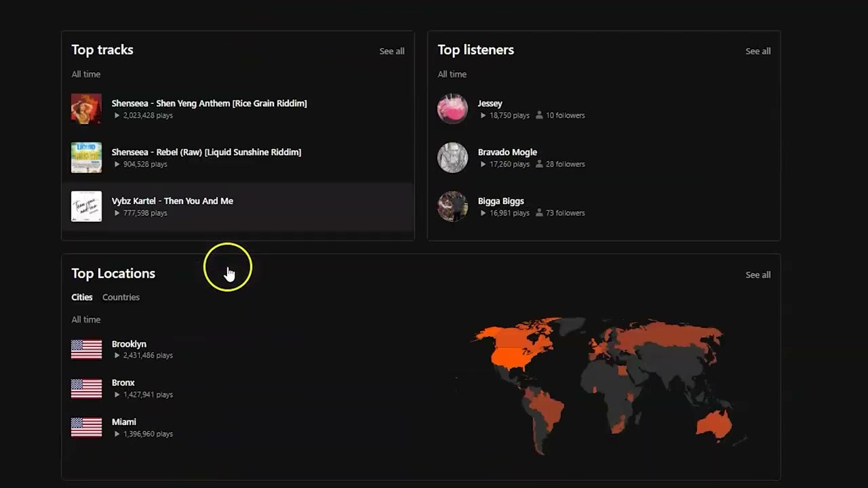
Task: Click the Top Locations heading
Action: click(x=113, y=274)
